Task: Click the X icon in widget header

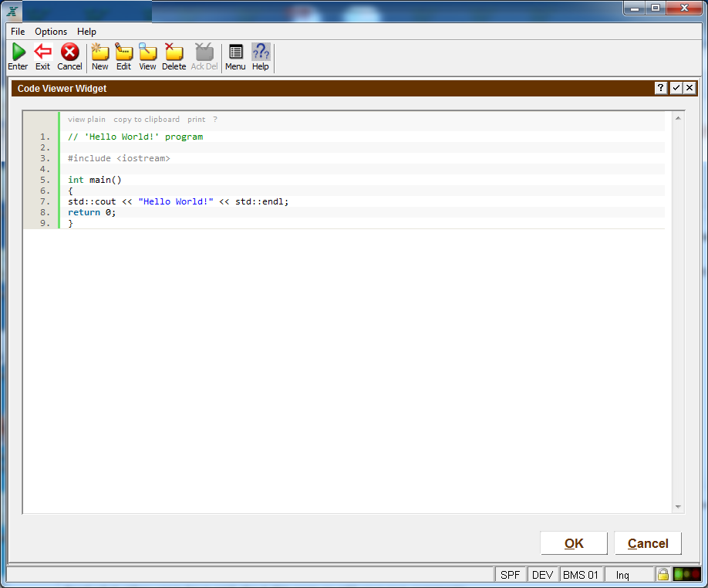Action: click(689, 88)
